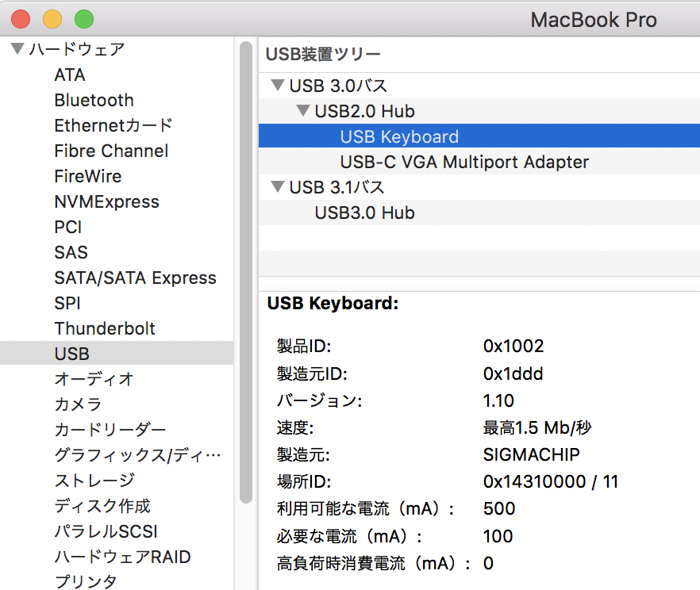The width and height of the screenshot is (700, 590).
Task: Collapse the USB 3.1バス tree node
Action: (x=278, y=186)
